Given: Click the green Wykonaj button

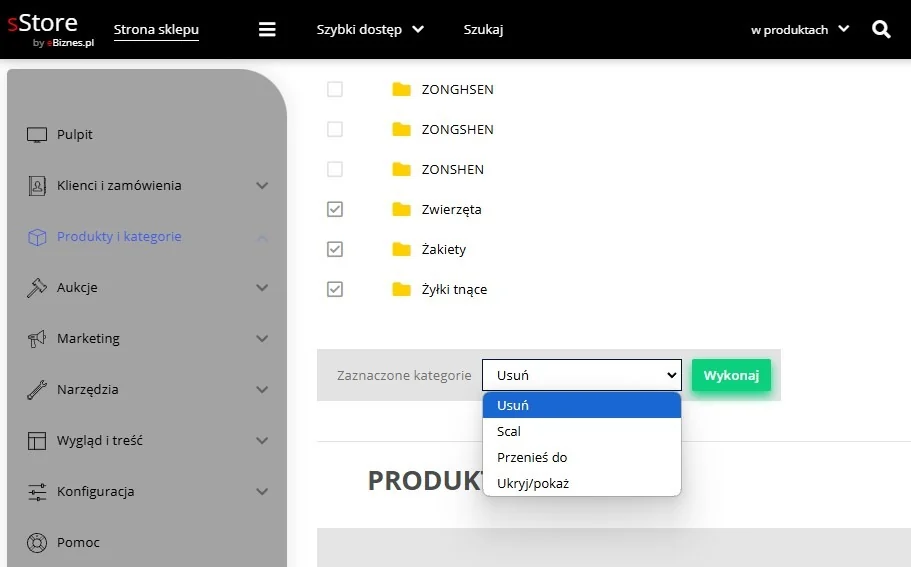Looking at the screenshot, I should (x=731, y=375).
